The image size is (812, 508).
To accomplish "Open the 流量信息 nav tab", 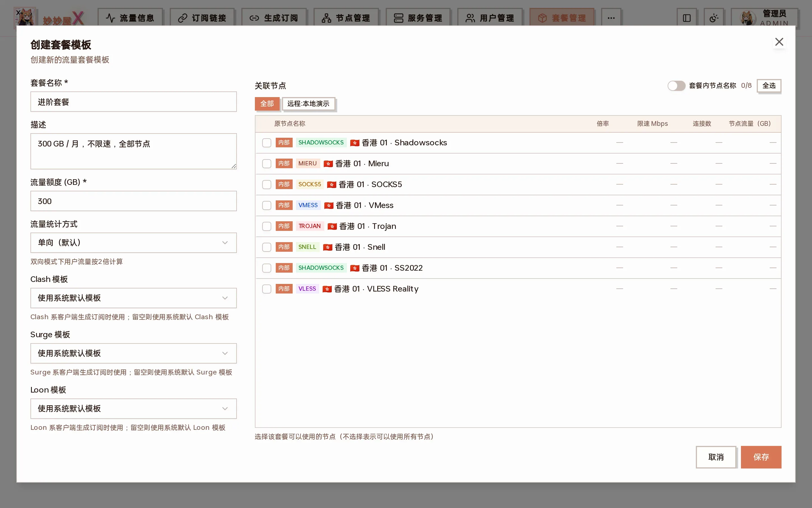I will [x=130, y=18].
